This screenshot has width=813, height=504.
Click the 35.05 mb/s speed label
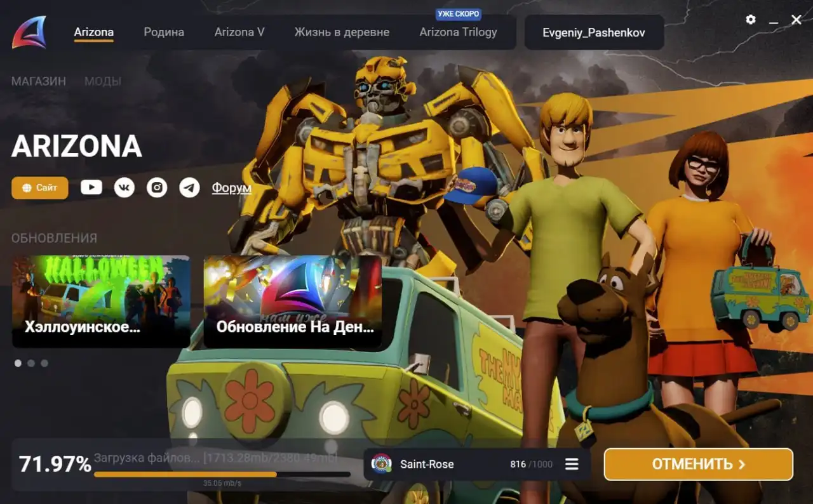(x=222, y=483)
